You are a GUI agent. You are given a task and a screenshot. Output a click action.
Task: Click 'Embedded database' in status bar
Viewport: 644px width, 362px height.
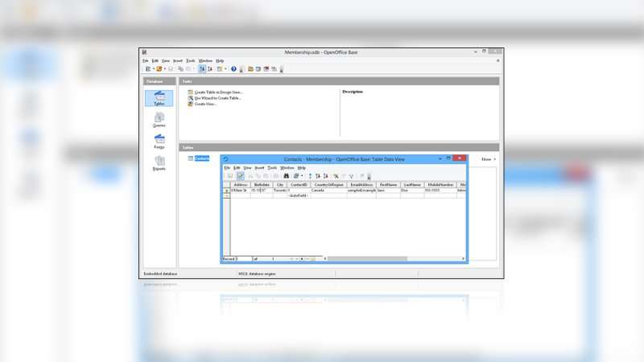(160, 274)
